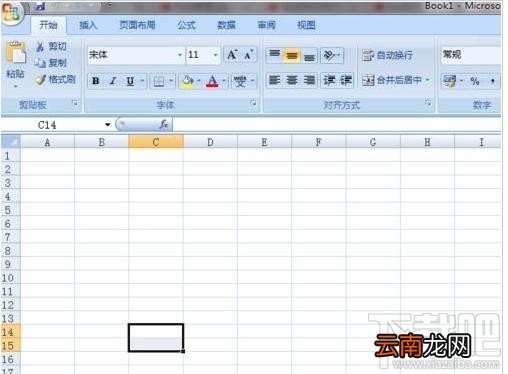This screenshot has height=374, width=508.
Task: Switch to the 视图 tab
Action: point(306,25)
